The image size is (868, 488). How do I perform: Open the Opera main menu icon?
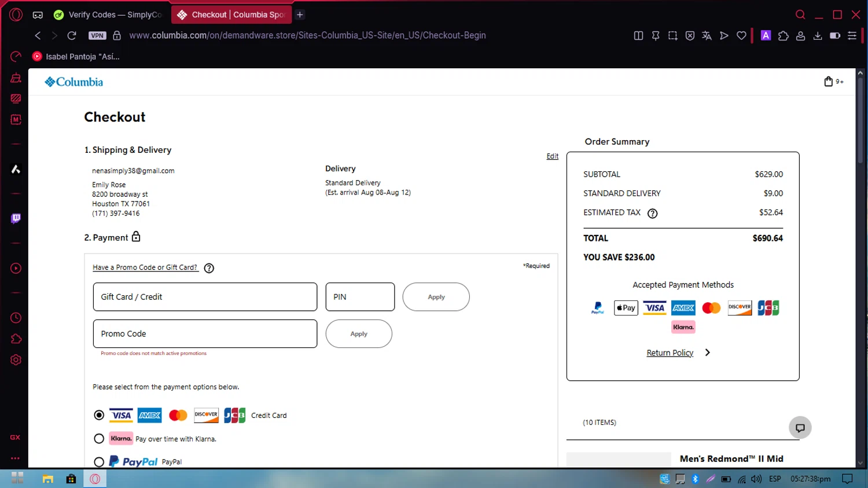[x=16, y=14]
